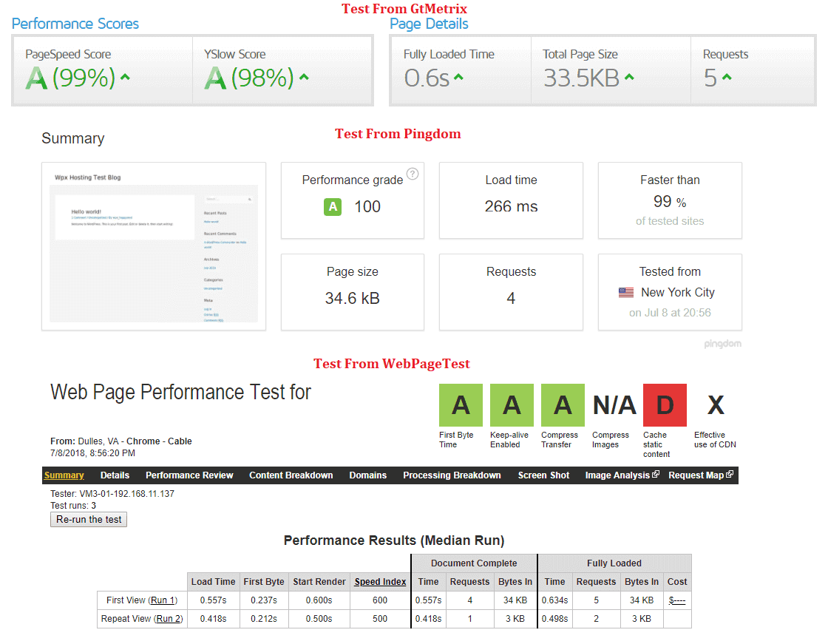Select the red Cache static content D grade
Viewport: 828px width, 644px height.
[665, 405]
